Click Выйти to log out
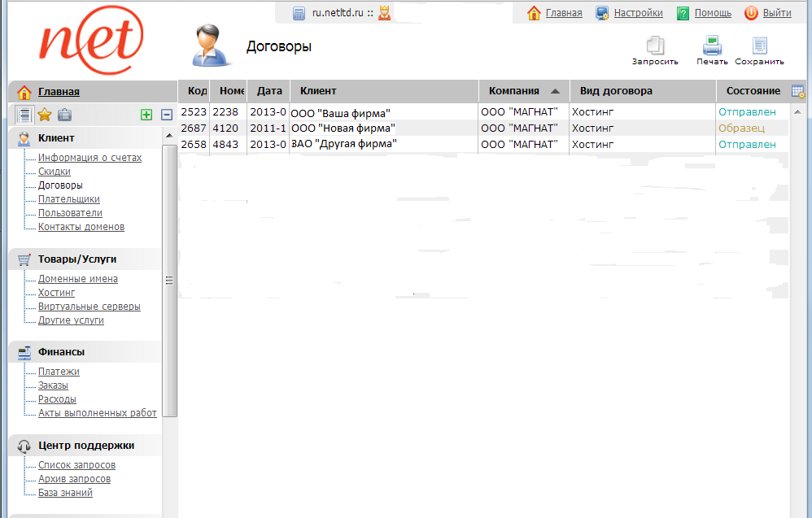Viewport: 812px width, 518px height. coord(776,13)
